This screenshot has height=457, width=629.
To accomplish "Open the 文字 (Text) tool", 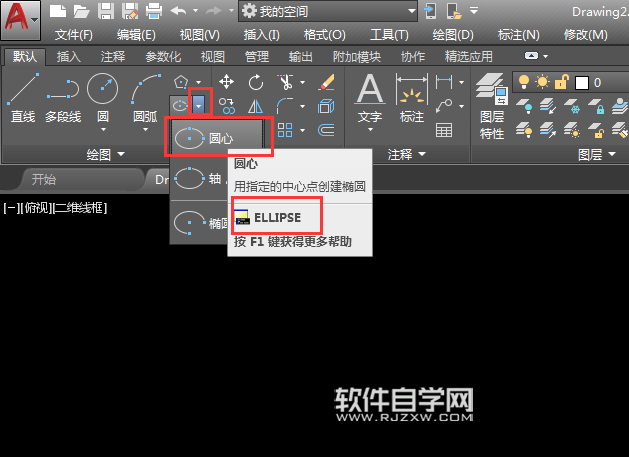I will point(370,99).
